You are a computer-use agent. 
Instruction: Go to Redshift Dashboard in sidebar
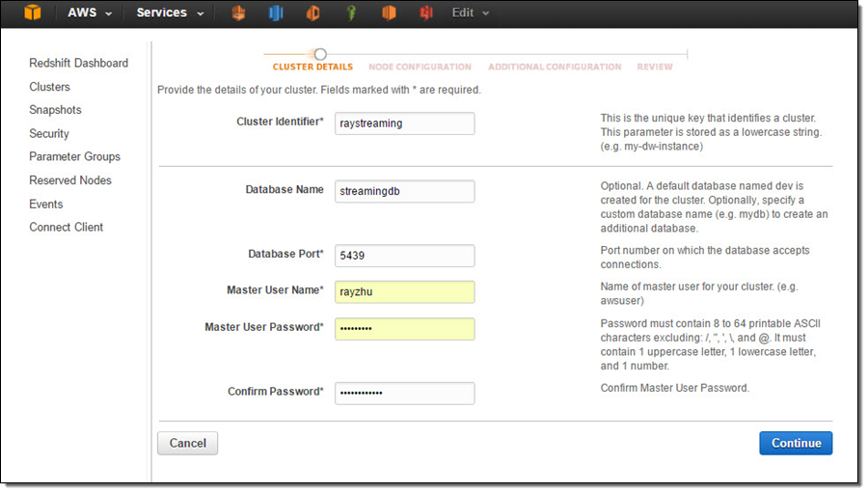pyautogui.click(x=78, y=63)
